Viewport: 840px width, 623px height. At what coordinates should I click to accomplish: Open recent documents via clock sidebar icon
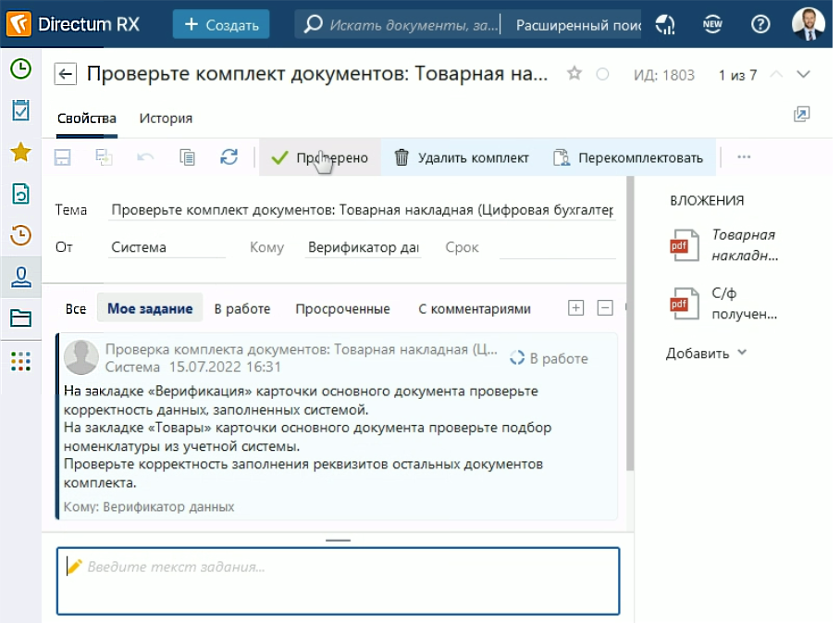click(x=20, y=236)
